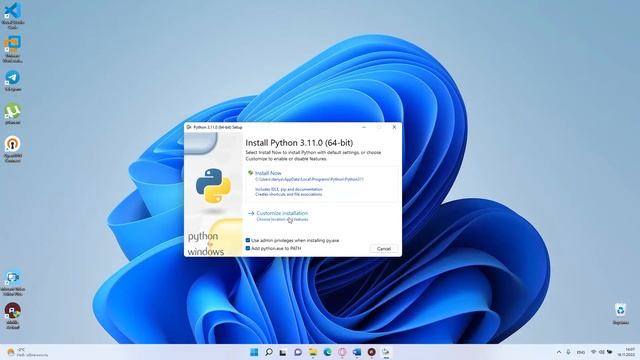Screen dimensions: 640x360
Task: Expand hidden system tray icons
Action: point(559,352)
